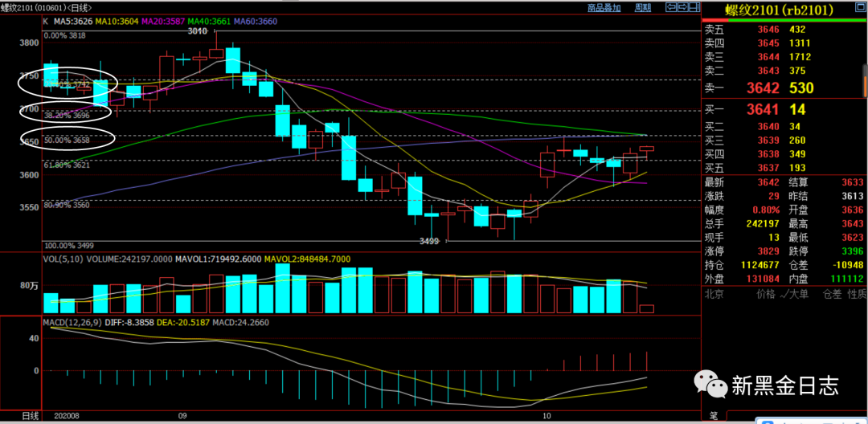The width and height of the screenshot is (868, 424).
Task: Click the 202008 date axis label
Action: [x=66, y=415]
